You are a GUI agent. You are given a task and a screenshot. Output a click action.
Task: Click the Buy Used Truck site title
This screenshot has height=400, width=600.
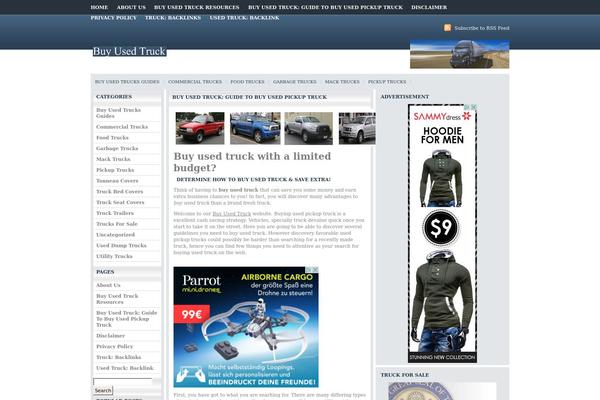[x=129, y=51]
